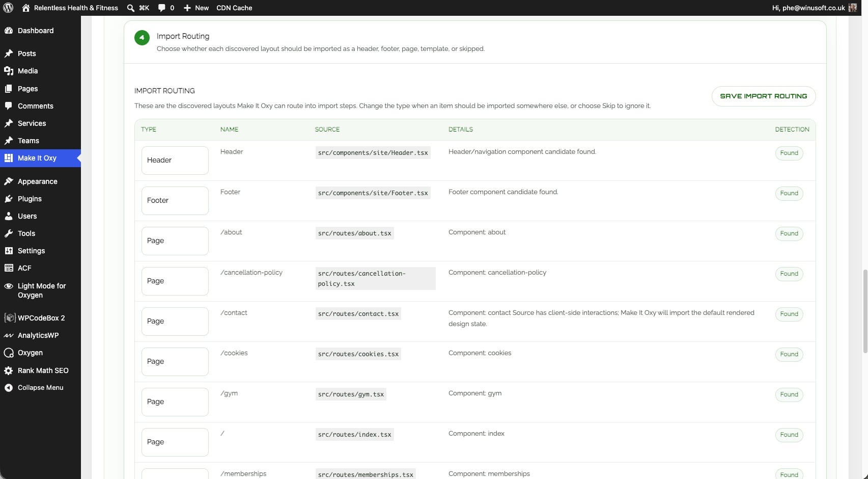Click the Pages icon in sidebar
868x479 pixels.
[9, 89]
